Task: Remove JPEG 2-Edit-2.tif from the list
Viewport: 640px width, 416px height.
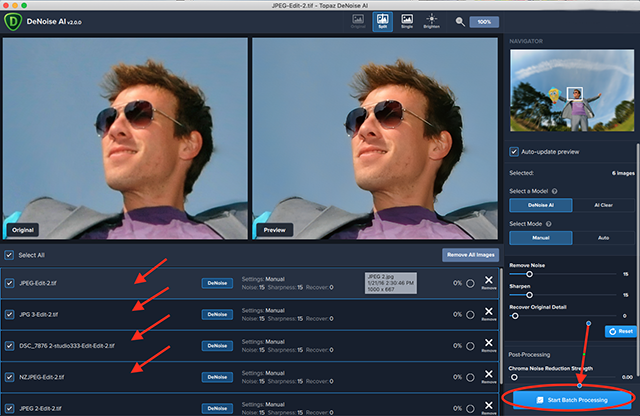Action: click(x=489, y=407)
